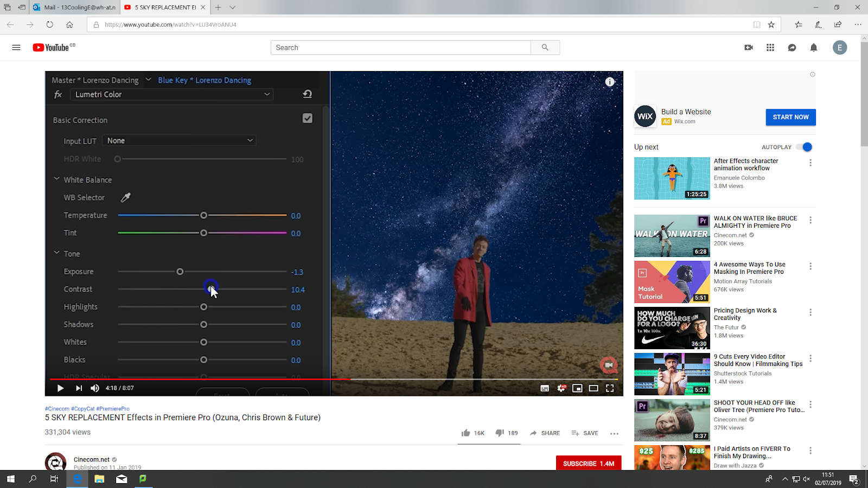The width and height of the screenshot is (868, 488).
Task: Open the messages speech bubble icon
Action: coord(792,48)
